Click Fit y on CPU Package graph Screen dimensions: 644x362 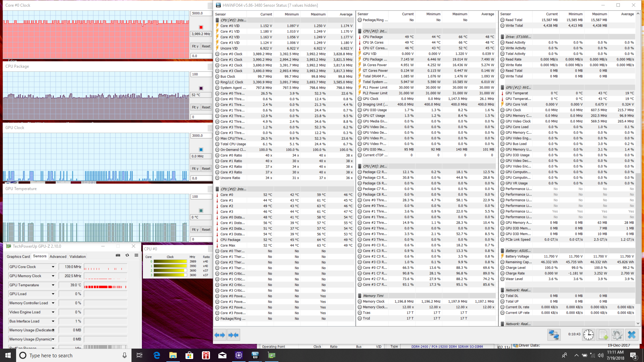click(195, 108)
